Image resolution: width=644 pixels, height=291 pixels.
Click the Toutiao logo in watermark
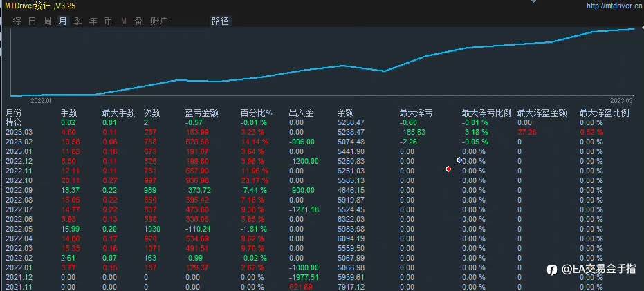(552, 270)
